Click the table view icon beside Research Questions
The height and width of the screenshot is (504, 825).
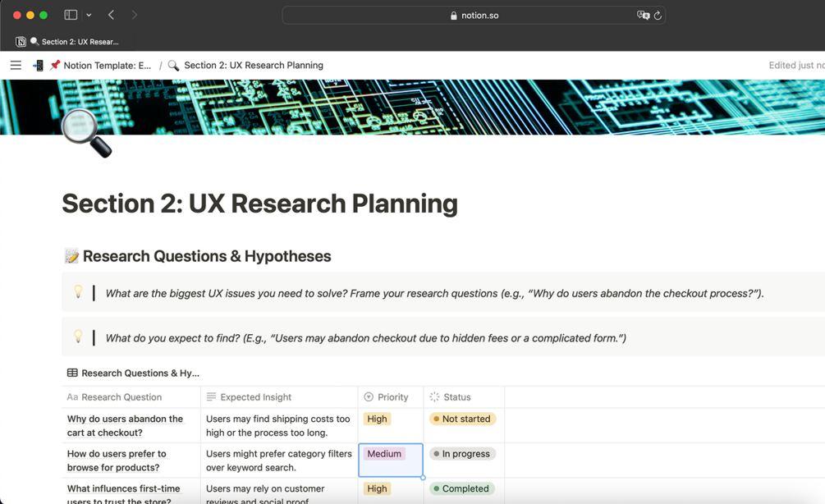pos(72,373)
